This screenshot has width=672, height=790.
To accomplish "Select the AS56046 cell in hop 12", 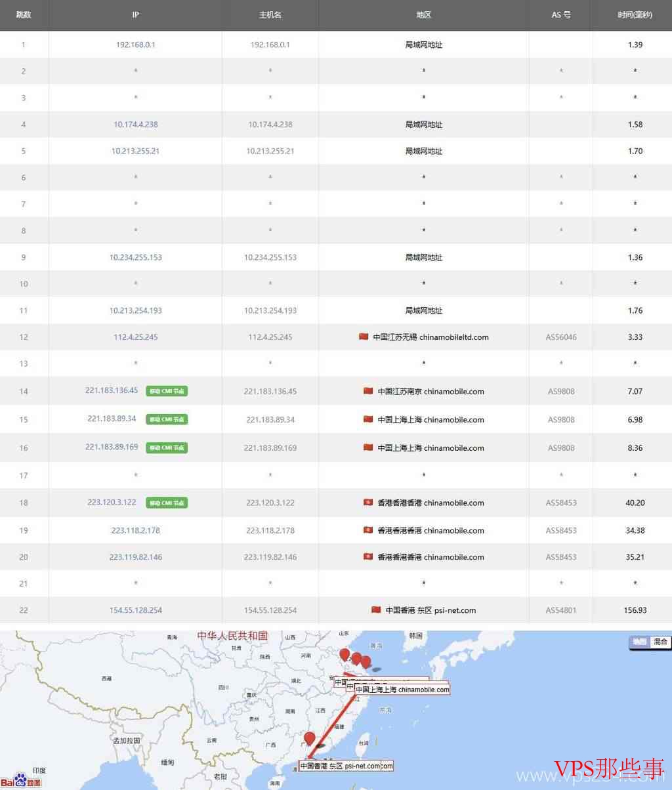I will click(561, 337).
